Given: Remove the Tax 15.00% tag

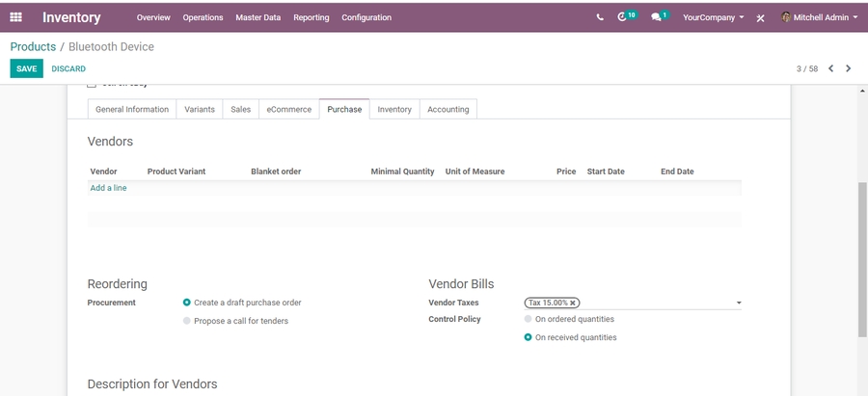Looking at the screenshot, I should pyautogui.click(x=573, y=303).
